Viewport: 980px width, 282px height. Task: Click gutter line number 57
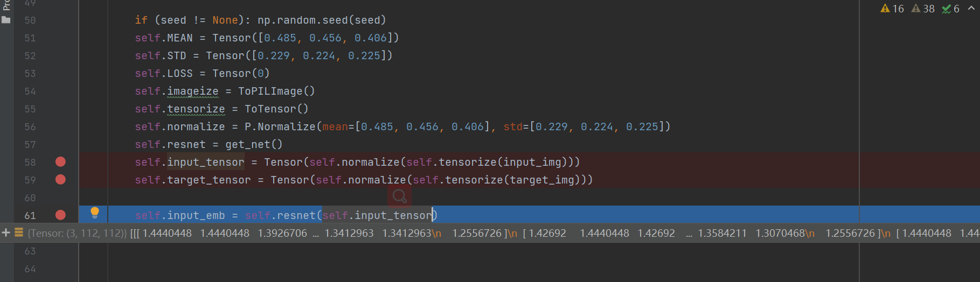pyautogui.click(x=30, y=144)
